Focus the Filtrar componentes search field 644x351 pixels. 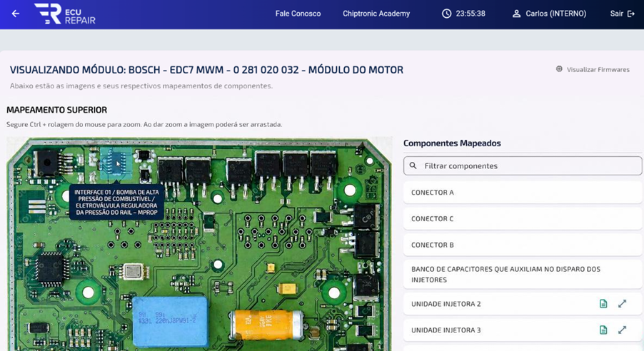coord(523,166)
